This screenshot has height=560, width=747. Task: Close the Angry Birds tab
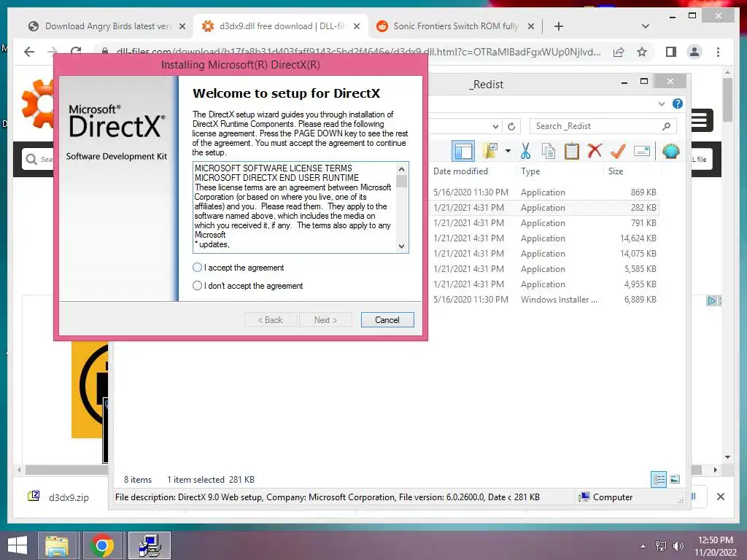click(182, 26)
